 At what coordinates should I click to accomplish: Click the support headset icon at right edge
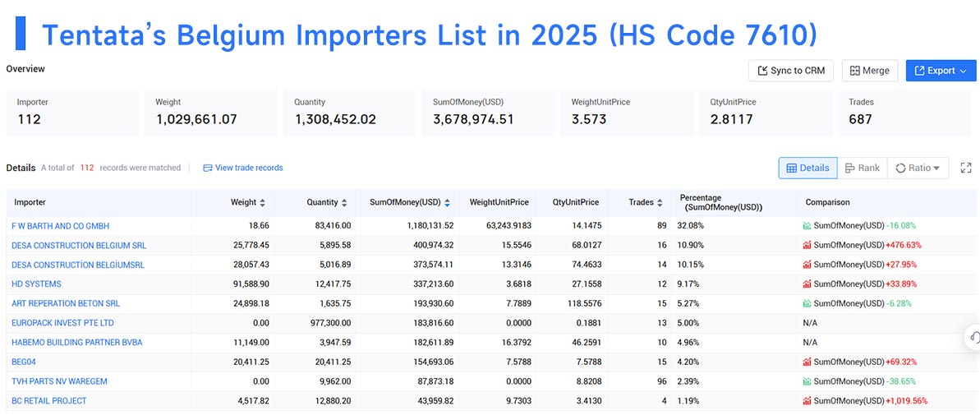click(x=973, y=338)
